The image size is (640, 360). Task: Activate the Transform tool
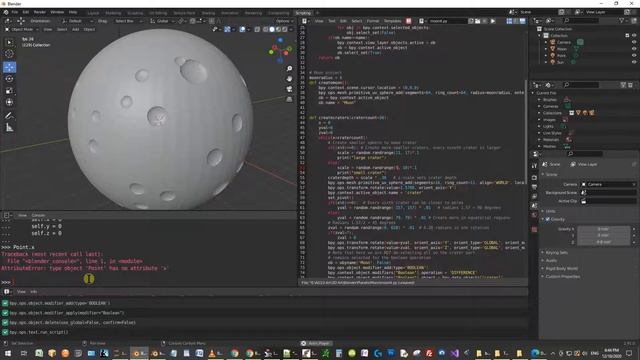coord(9,102)
